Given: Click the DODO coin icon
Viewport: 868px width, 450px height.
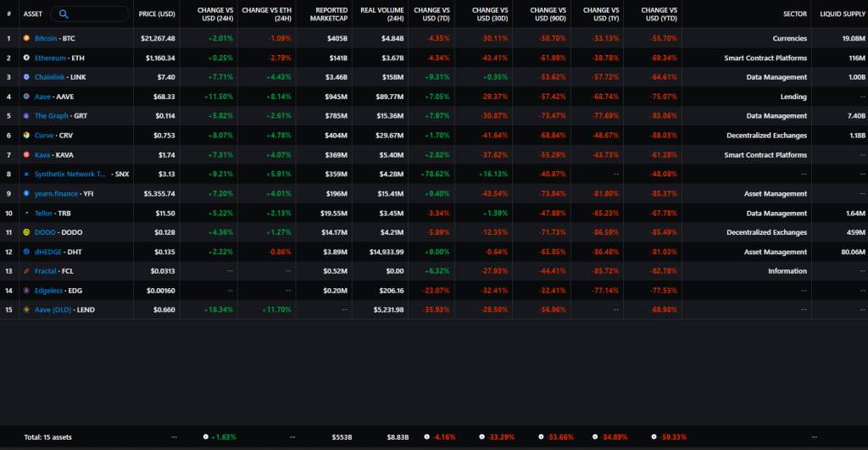Looking at the screenshot, I should point(26,232).
